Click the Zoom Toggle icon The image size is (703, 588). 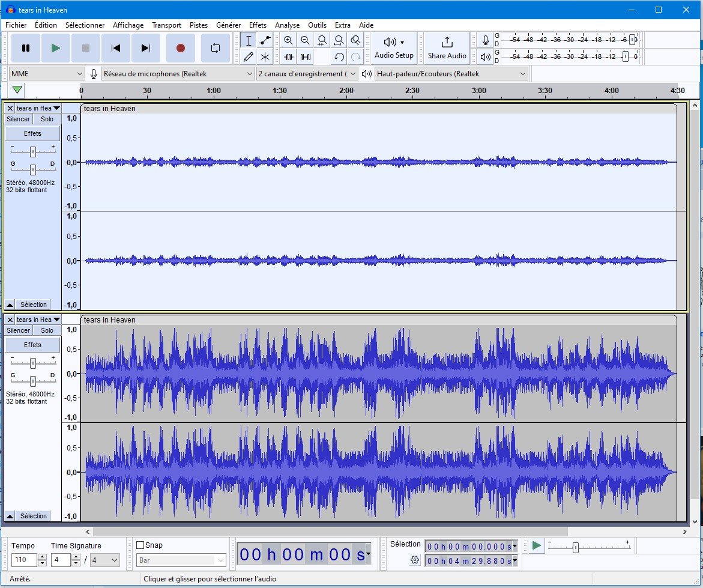click(x=355, y=40)
